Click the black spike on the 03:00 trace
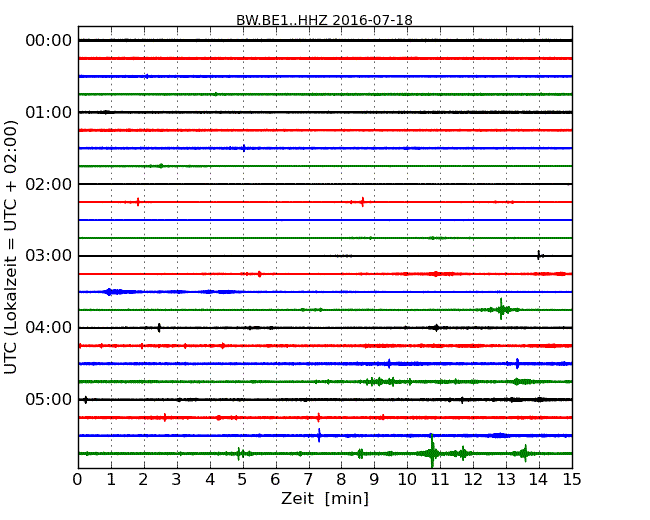Screen dimensions: 650x520 click(538, 255)
